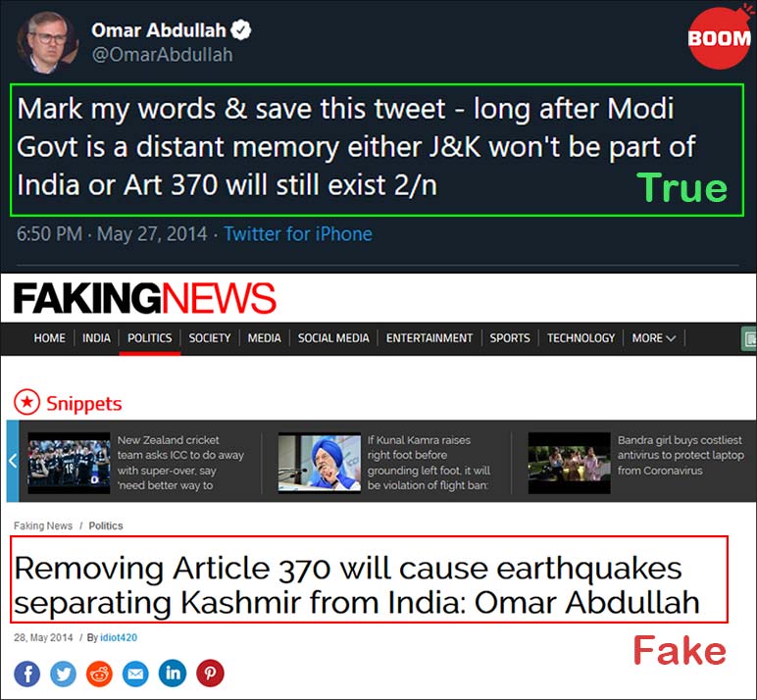
Task: Open the SOCIAL MEDIA menu item
Action: tap(333, 338)
